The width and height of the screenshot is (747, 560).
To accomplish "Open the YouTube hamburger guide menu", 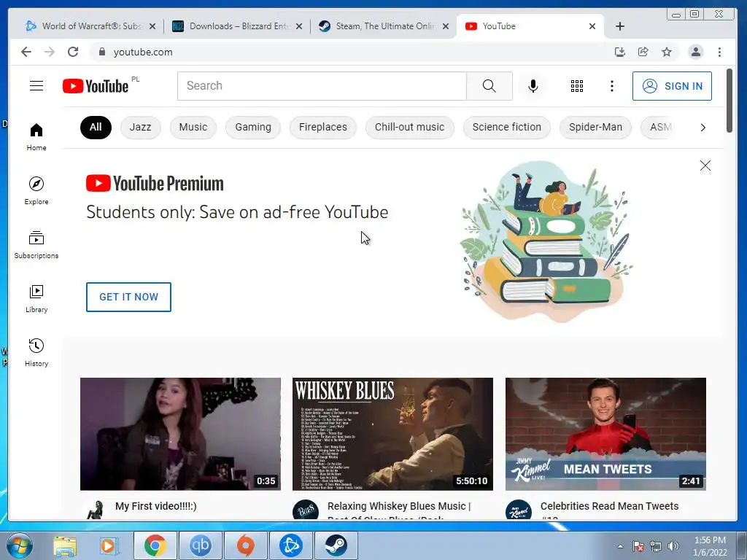I will pyautogui.click(x=36, y=86).
